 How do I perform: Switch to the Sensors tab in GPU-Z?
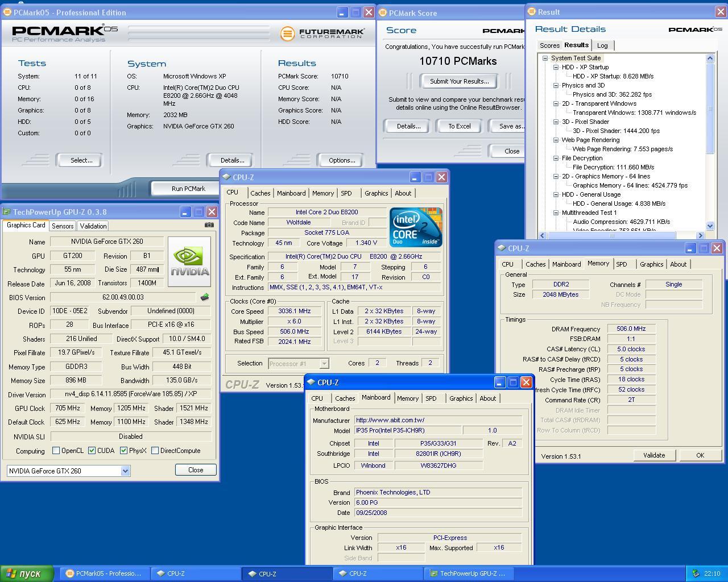pyautogui.click(x=63, y=226)
